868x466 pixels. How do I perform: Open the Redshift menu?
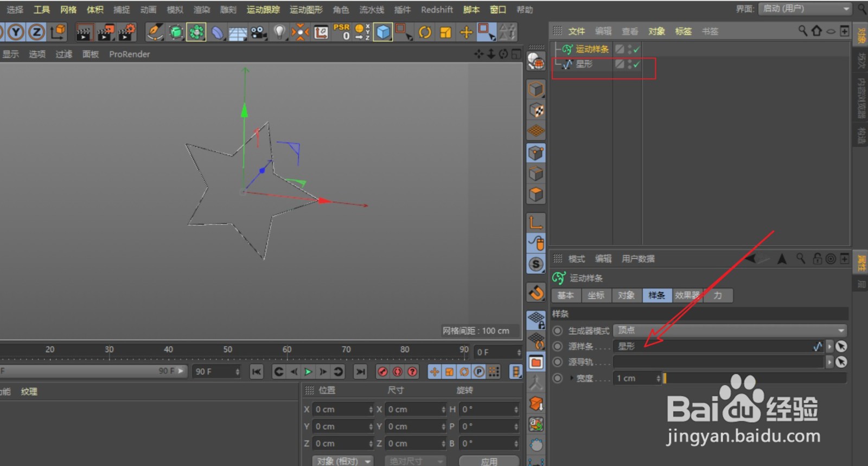[x=437, y=9]
